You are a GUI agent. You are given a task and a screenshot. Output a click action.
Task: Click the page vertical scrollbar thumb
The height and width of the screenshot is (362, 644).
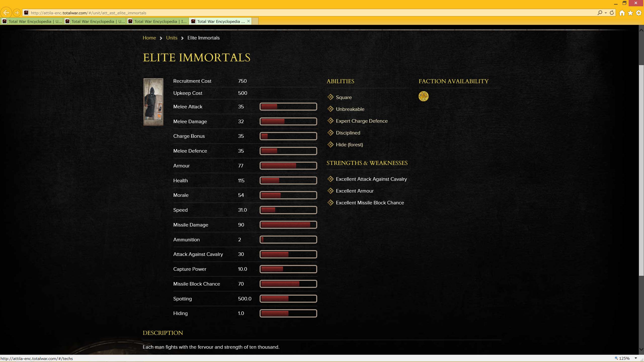(641, 170)
